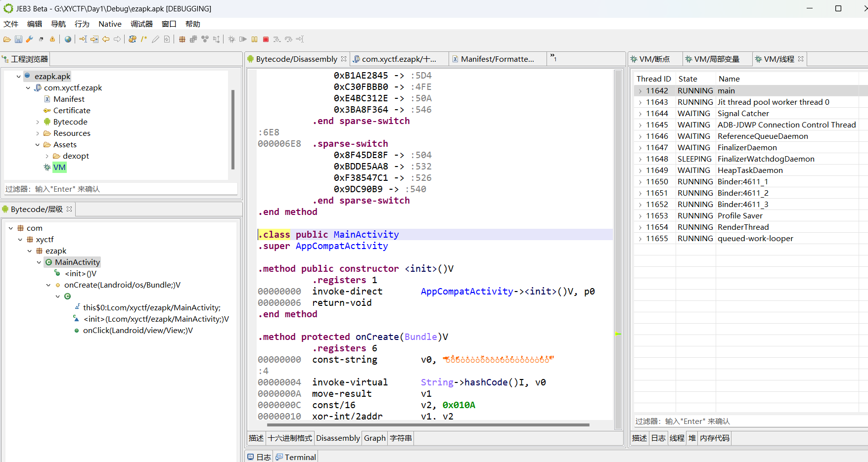Select the Manifest item in project tree
The height and width of the screenshot is (462, 868).
pos(69,99)
